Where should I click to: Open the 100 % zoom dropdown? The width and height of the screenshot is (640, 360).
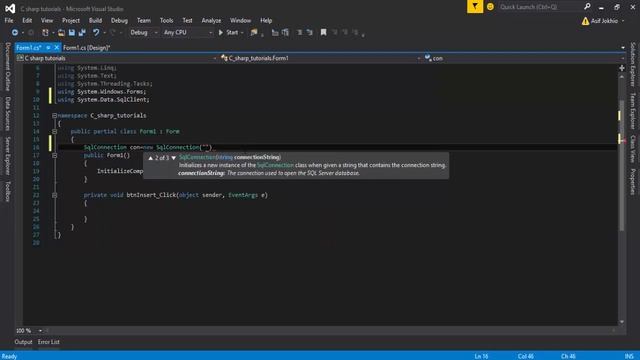click(x=40, y=331)
